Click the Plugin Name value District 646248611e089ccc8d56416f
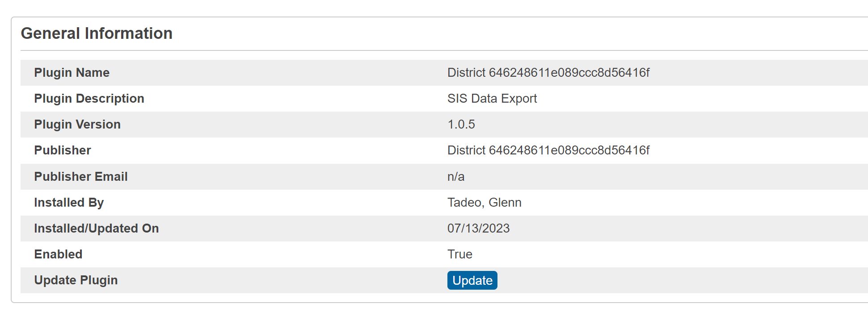This screenshot has width=868, height=316. click(548, 72)
